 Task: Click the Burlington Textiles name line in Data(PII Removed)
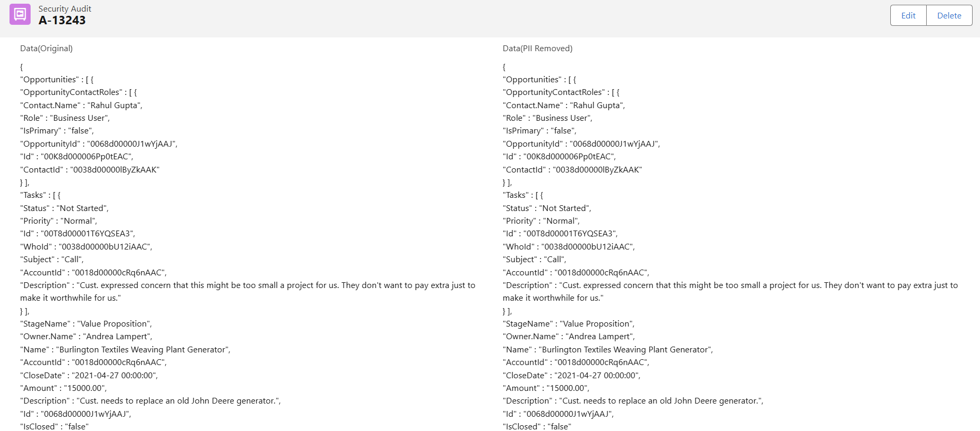[x=607, y=350]
